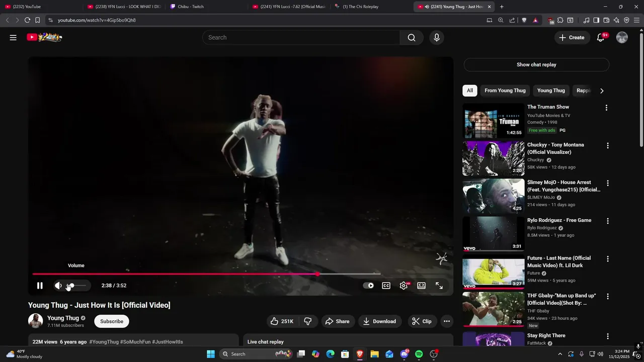Screen dimensions: 644x362
Task: Mute the video with speaker icon
Action: point(58,286)
